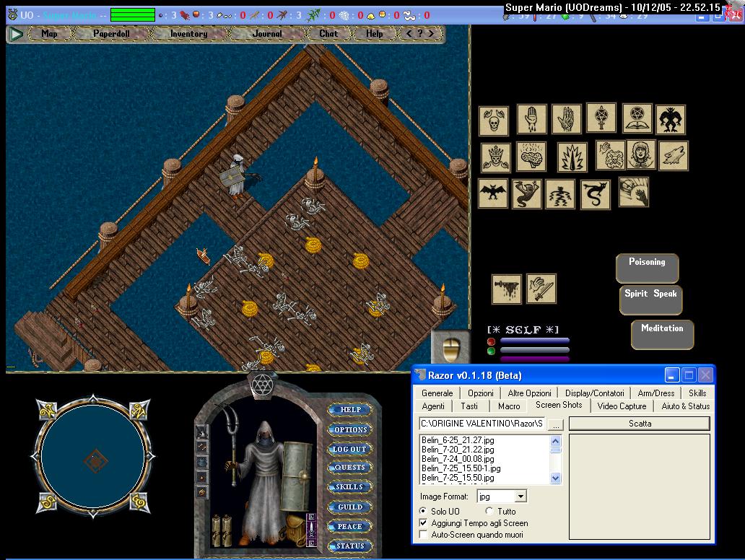
Task: Click the small boat in the water
Action: [x=204, y=256]
